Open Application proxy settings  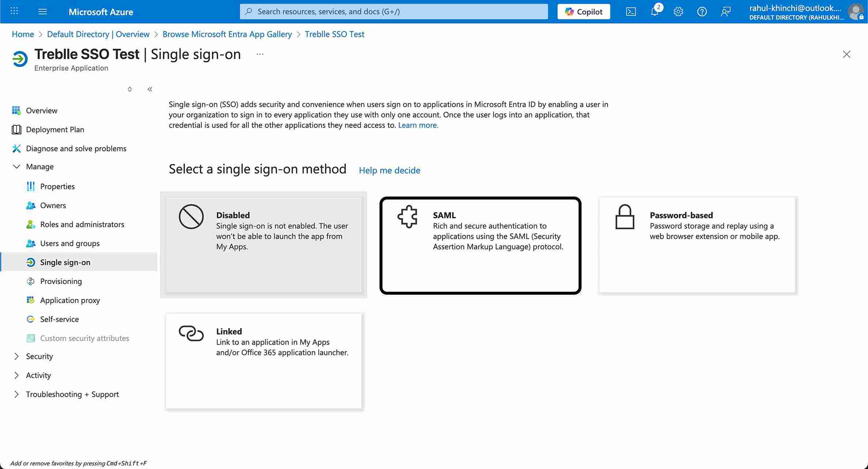pos(69,300)
